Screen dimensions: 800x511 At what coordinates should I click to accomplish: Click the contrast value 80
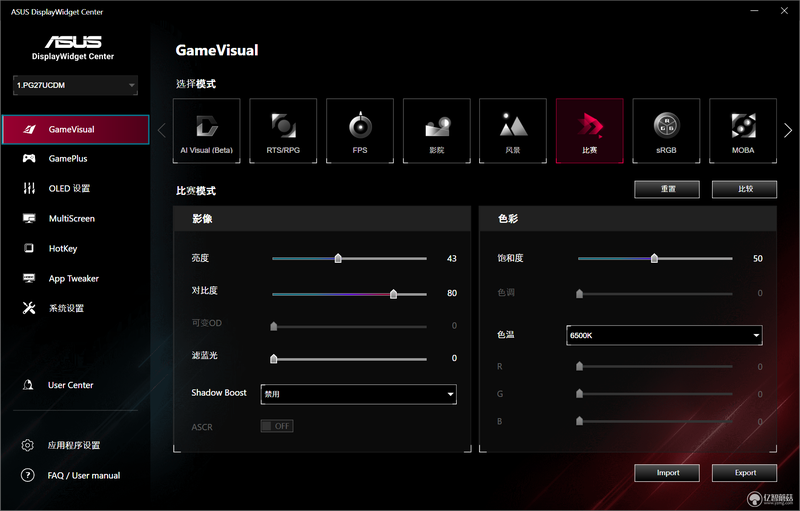click(x=452, y=293)
